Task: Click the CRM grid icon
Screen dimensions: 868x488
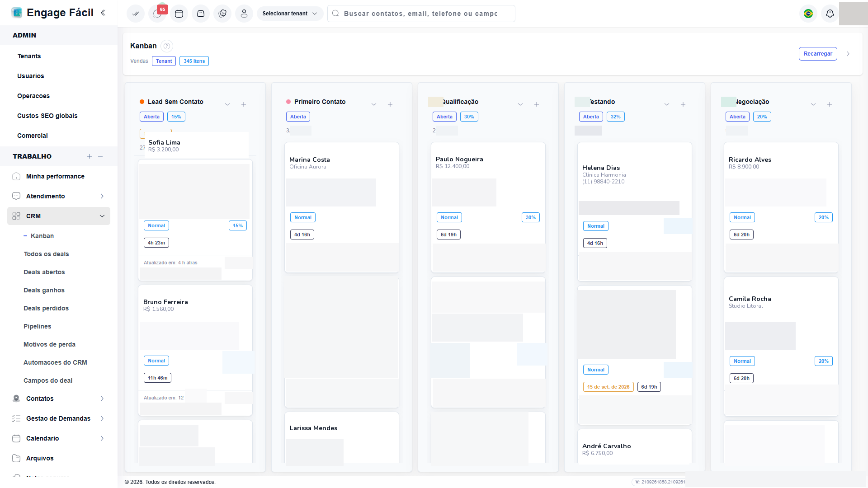Action: (x=16, y=216)
